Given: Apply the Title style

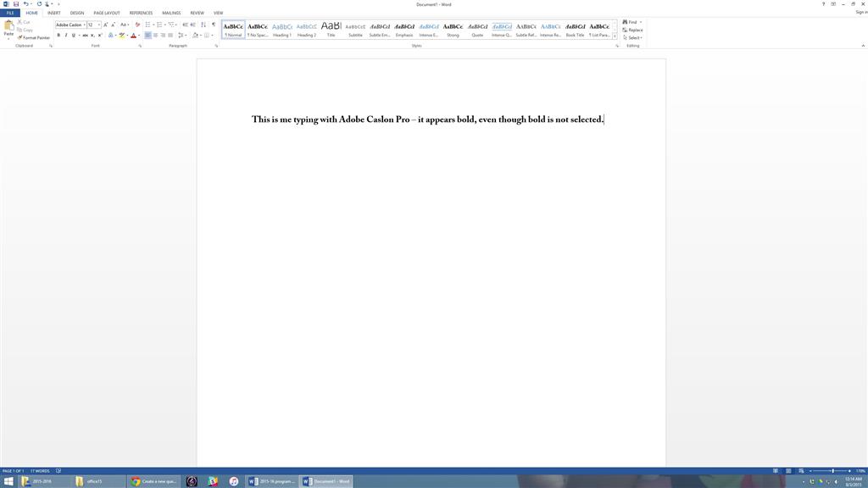Looking at the screenshot, I should (x=331, y=30).
